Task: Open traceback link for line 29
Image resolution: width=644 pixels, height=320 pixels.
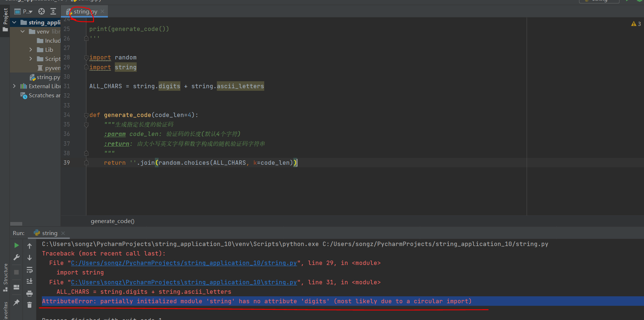Action: [184, 263]
